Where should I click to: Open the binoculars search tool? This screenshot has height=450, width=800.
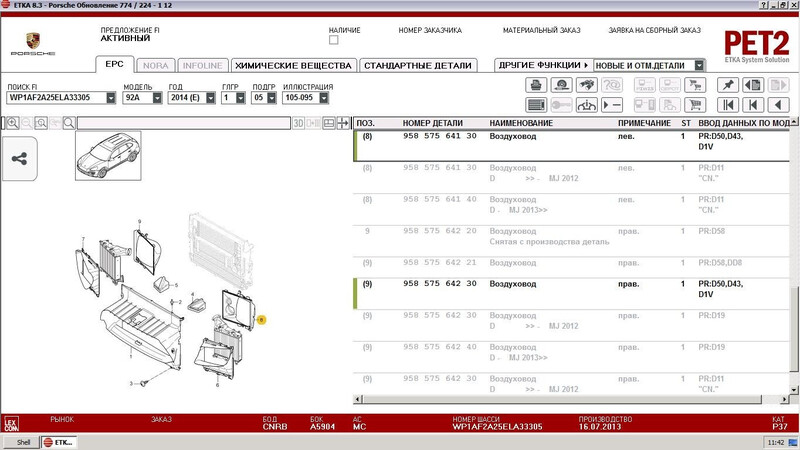click(587, 85)
